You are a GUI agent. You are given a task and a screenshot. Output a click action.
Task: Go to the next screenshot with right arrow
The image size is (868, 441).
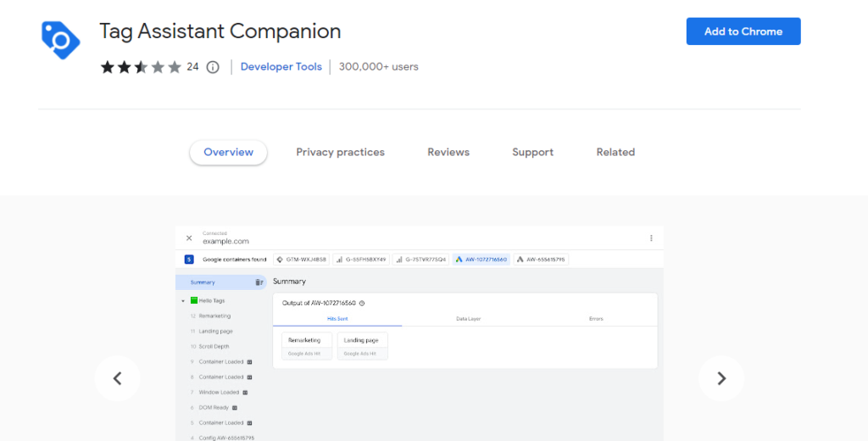tap(721, 378)
